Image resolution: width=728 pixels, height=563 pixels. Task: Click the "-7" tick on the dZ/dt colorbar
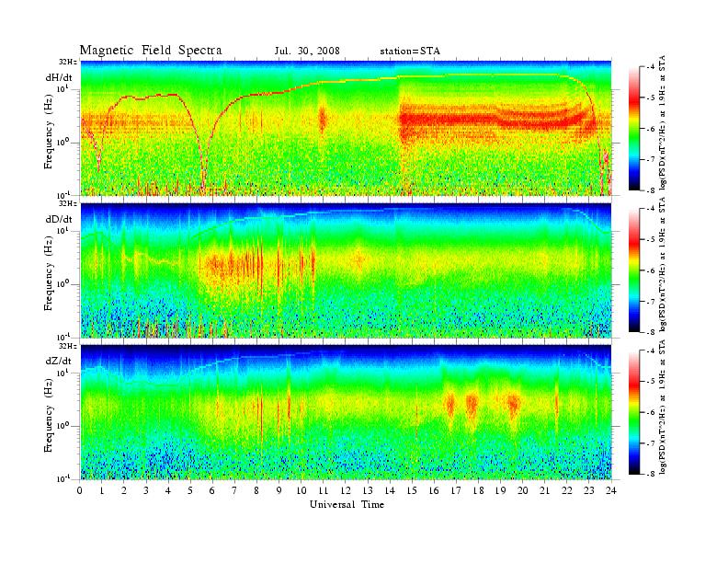(650, 443)
